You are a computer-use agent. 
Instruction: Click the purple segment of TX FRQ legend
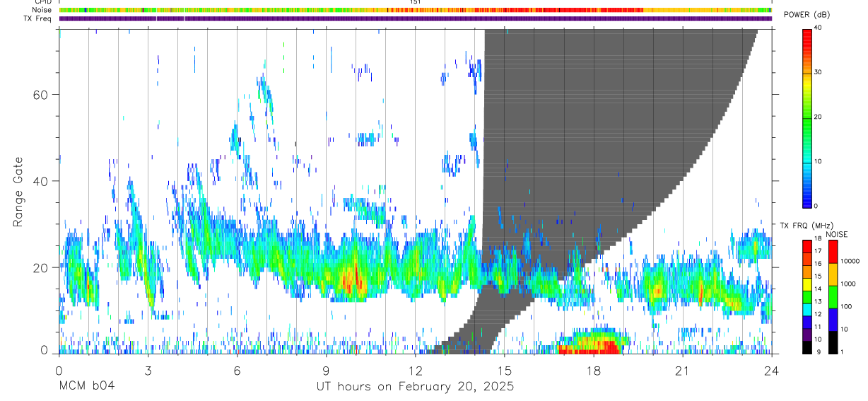(x=808, y=335)
